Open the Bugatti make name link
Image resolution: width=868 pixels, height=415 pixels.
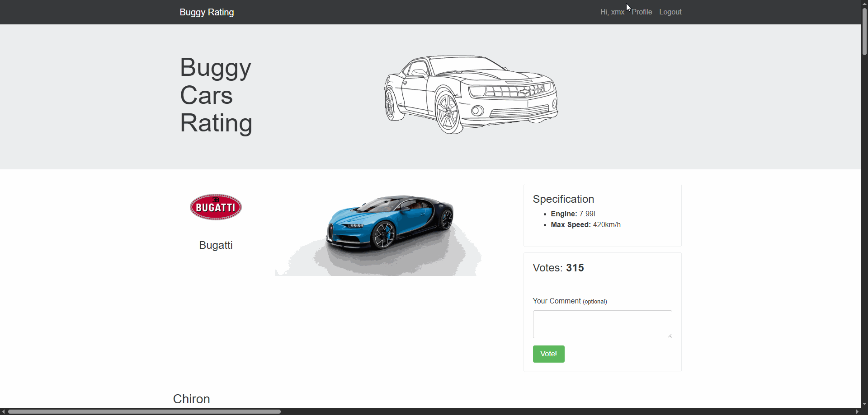(x=216, y=245)
